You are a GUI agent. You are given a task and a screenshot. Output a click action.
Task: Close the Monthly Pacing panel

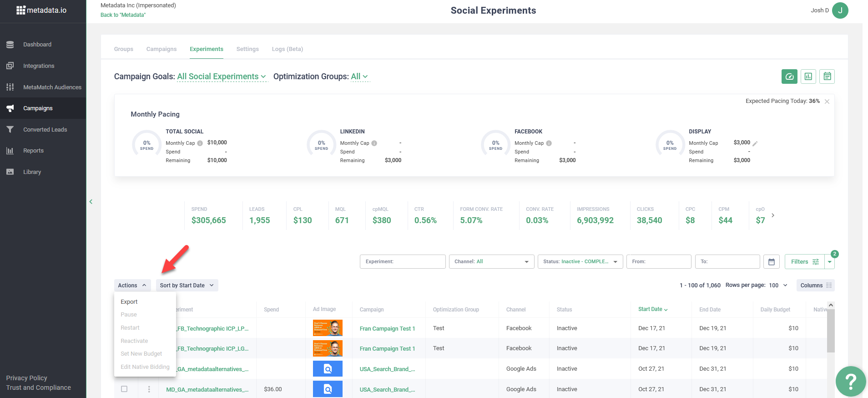coord(827,102)
